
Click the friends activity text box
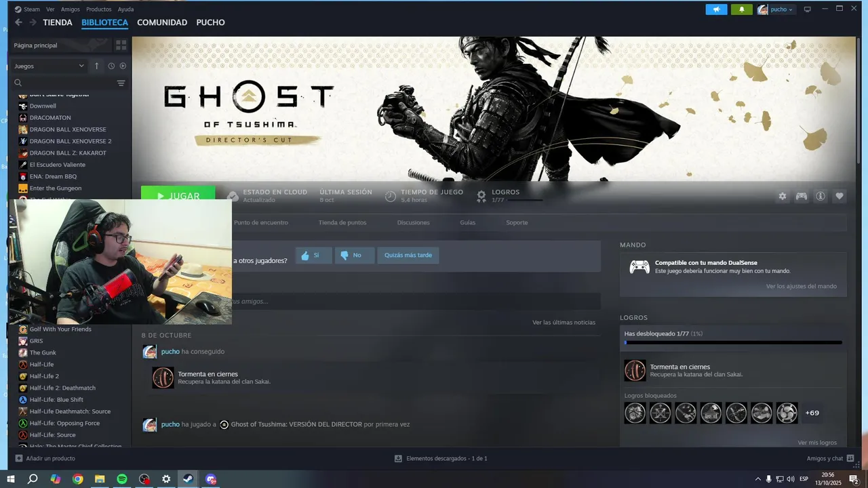pyautogui.click(x=416, y=301)
